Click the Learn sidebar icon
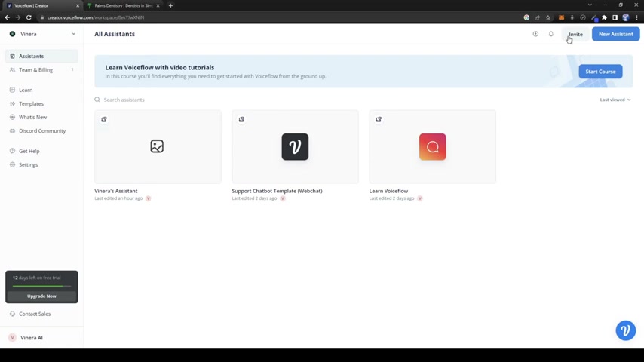The height and width of the screenshot is (362, 644). pos(12,90)
